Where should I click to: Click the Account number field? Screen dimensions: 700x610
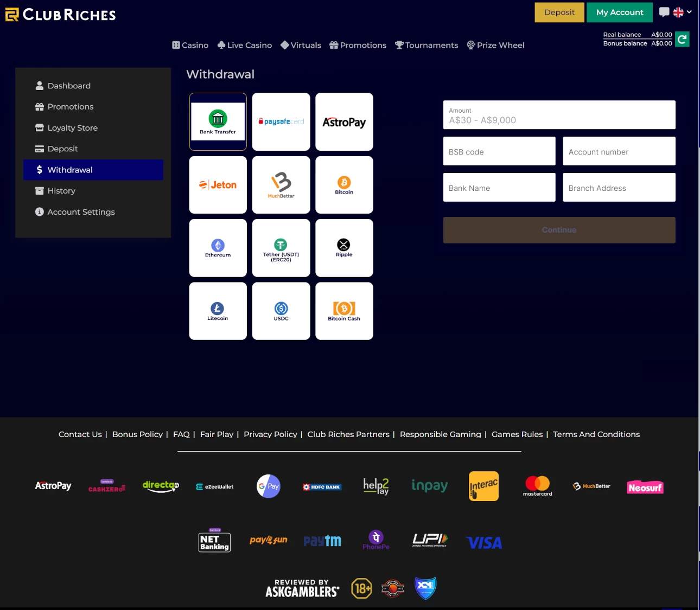click(619, 151)
